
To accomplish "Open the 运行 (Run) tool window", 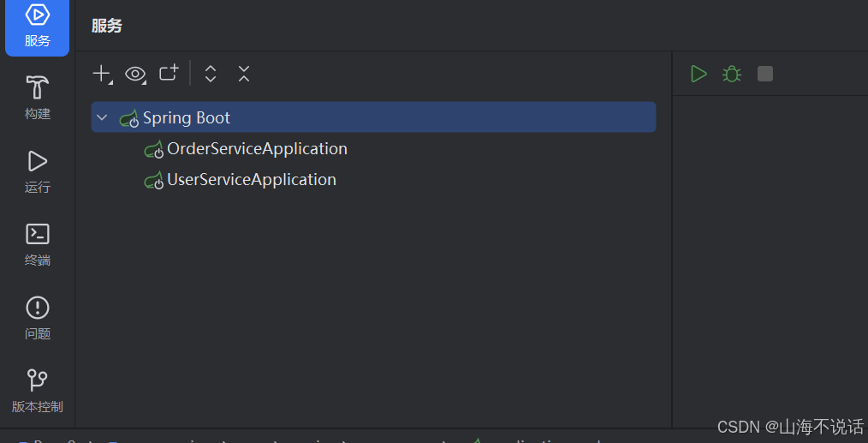I will [37, 171].
